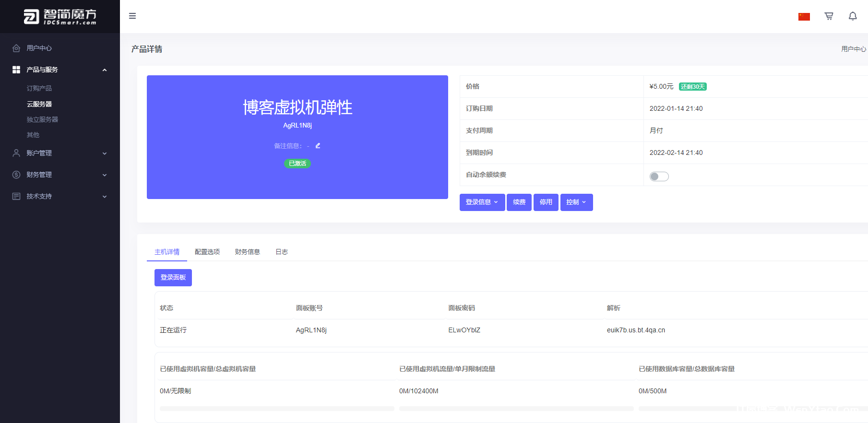The image size is (868, 423).
Task: Open 订购产品 in the sidebar
Action: 39,88
